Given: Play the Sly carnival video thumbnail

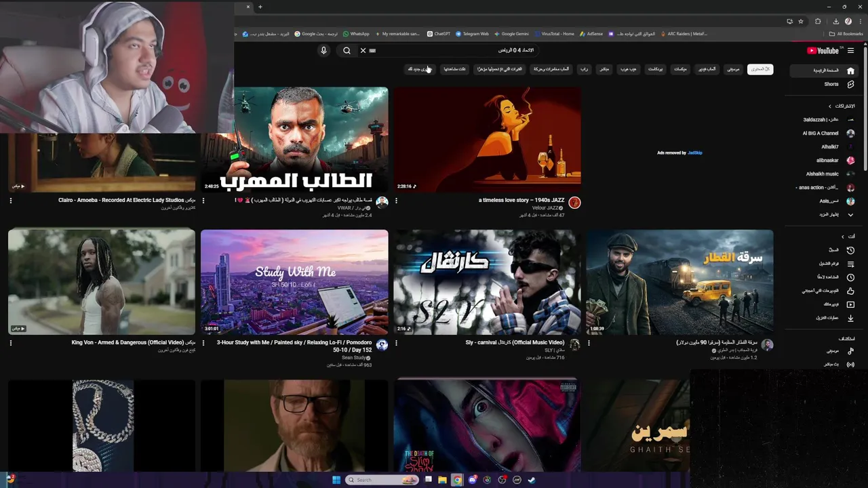Looking at the screenshot, I should [488, 282].
